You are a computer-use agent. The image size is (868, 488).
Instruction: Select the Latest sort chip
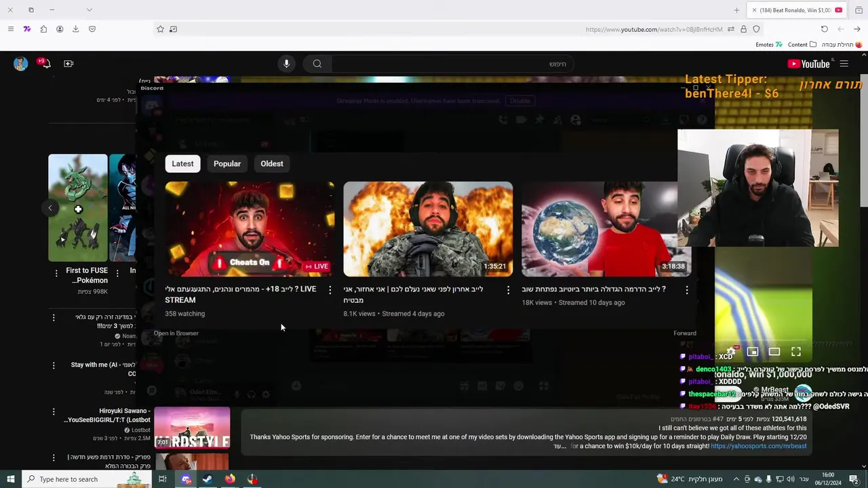click(182, 163)
